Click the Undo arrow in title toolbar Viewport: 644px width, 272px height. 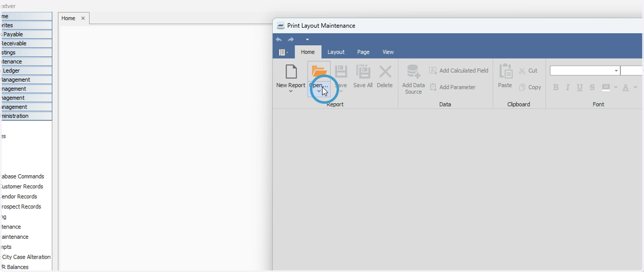pos(279,39)
